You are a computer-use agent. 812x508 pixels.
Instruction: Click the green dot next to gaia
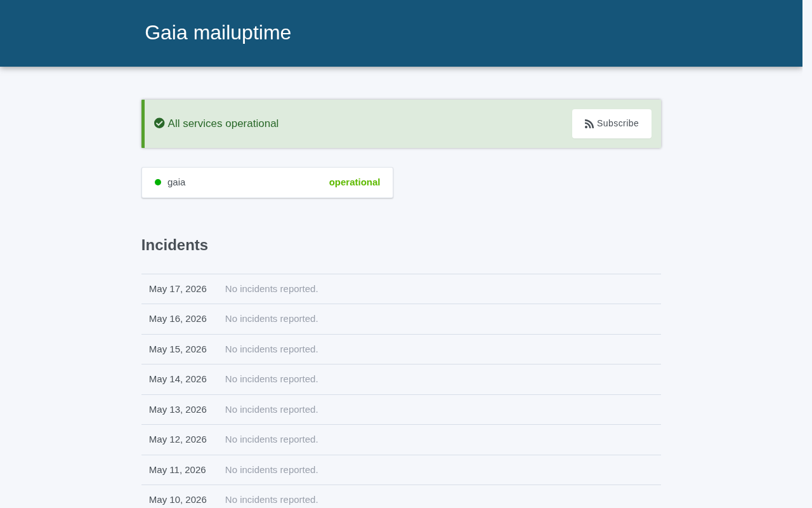pyautogui.click(x=158, y=182)
